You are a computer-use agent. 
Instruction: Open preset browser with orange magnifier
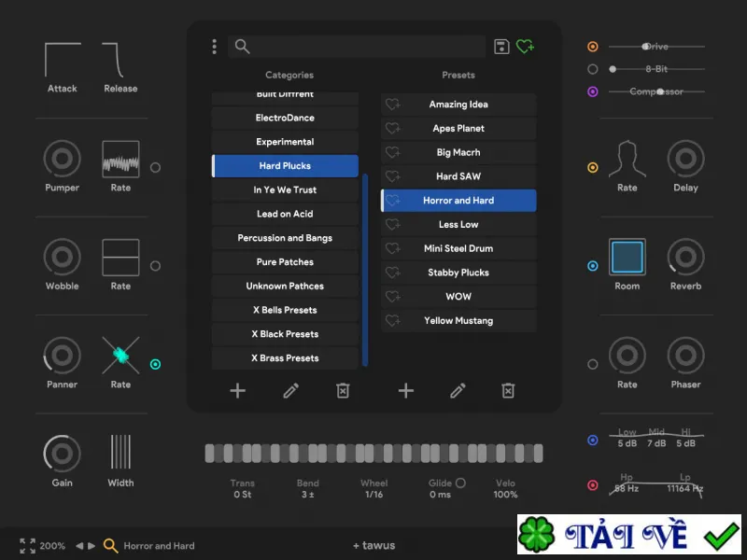point(110,546)
